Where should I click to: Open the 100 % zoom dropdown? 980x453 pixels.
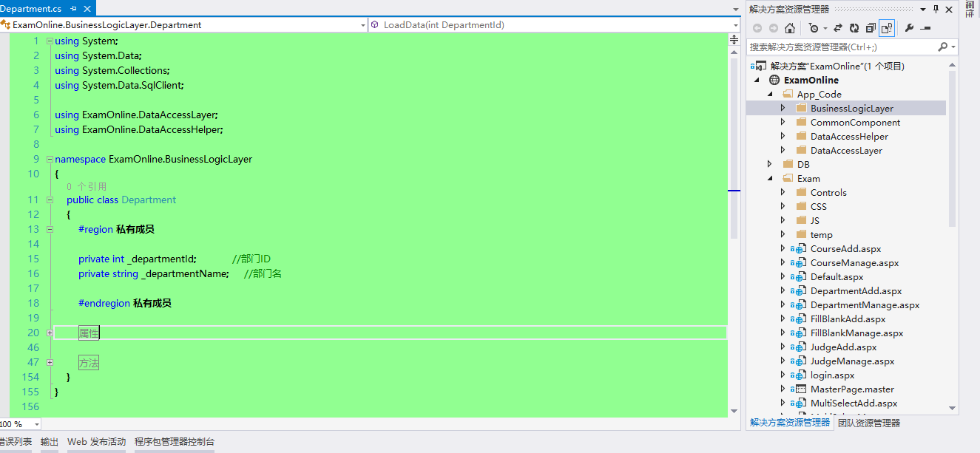(36, 424)
